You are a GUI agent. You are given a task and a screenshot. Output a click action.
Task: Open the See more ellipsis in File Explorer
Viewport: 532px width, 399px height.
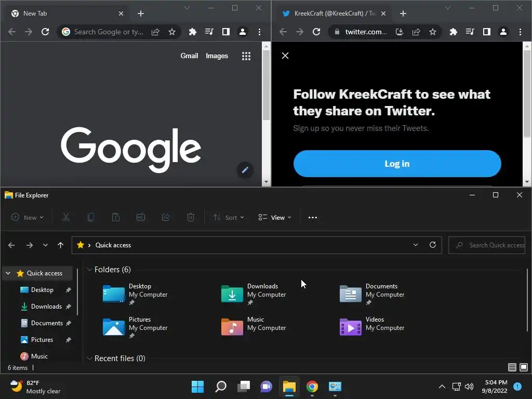point(312,218)
